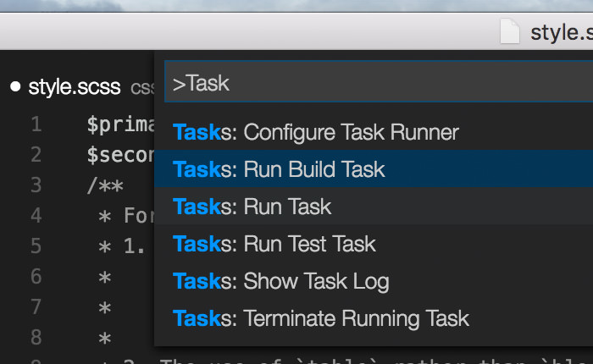Select Tasks: Run Test Task entry

pos(374,244)
